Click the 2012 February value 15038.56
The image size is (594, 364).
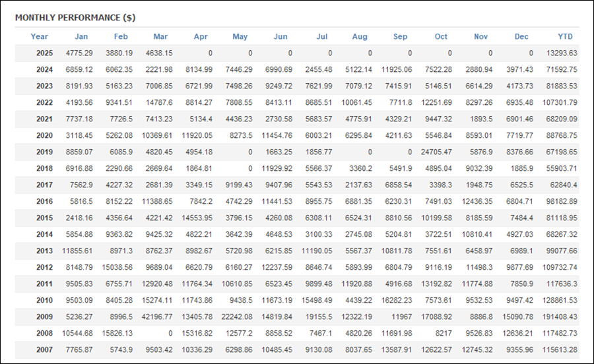tap(117, 267)
